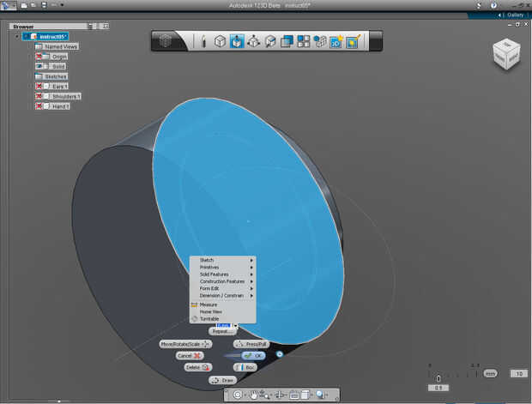The image size is (532, 404).
Task: Click the value field showing 10
Action: [519, 374]
